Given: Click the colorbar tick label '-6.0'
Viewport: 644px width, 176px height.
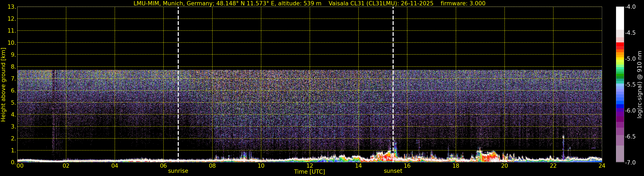Looking at the screenshot, I should click(630, 110).
